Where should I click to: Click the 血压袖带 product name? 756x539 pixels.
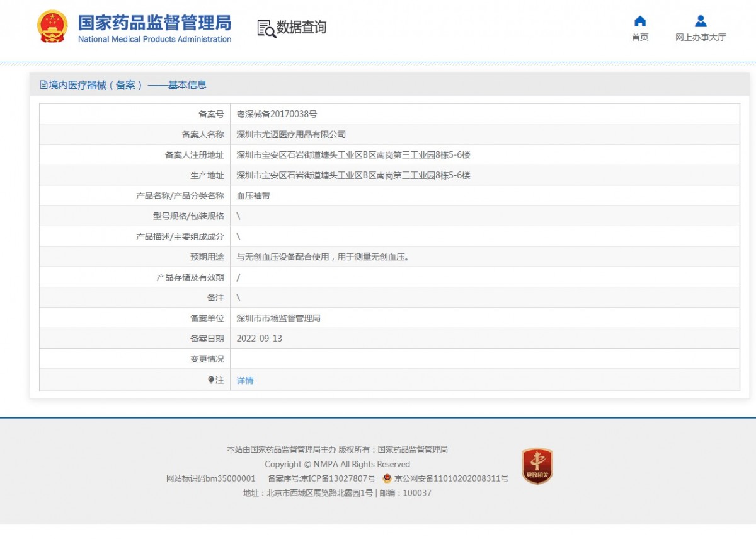coord(253,196)
